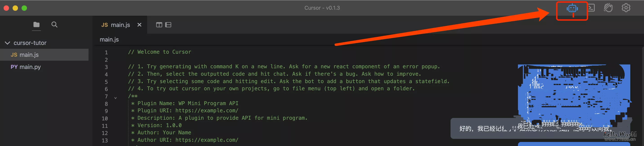Show the file explorer folder icon
Image resolution: width=644 pixels, height=146 pixels.
point(36,24)
